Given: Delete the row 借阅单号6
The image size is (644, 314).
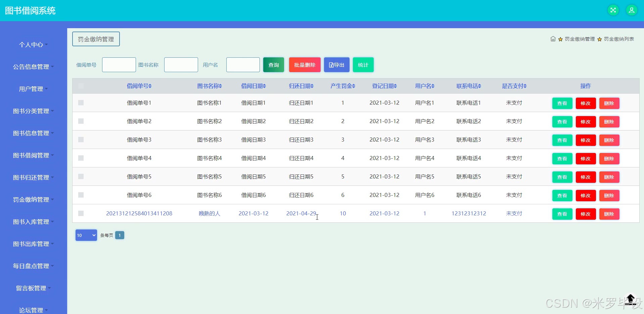Looking at the screenshot, I should click(609, 196).
